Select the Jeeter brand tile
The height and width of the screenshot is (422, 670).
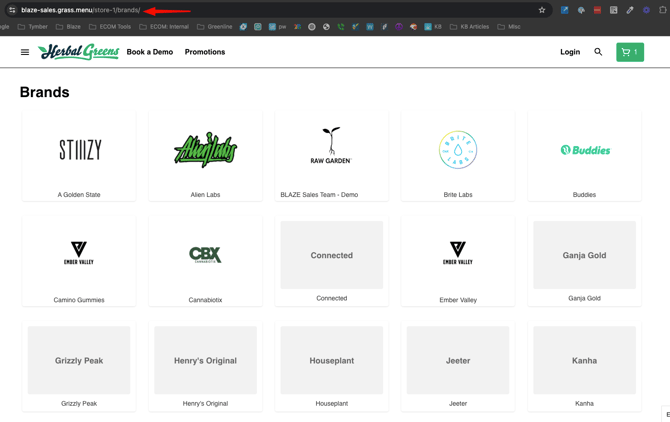click(x=458, y=361)
